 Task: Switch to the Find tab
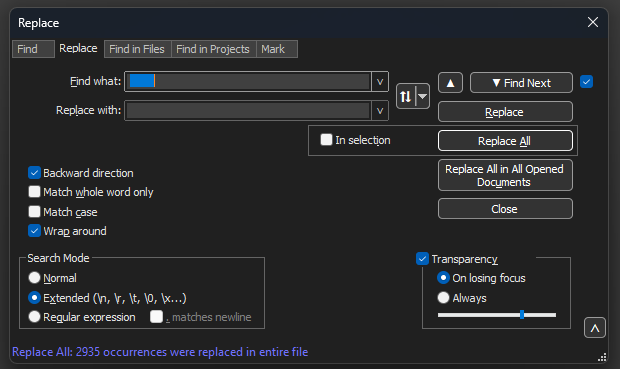tap(33, 49)
